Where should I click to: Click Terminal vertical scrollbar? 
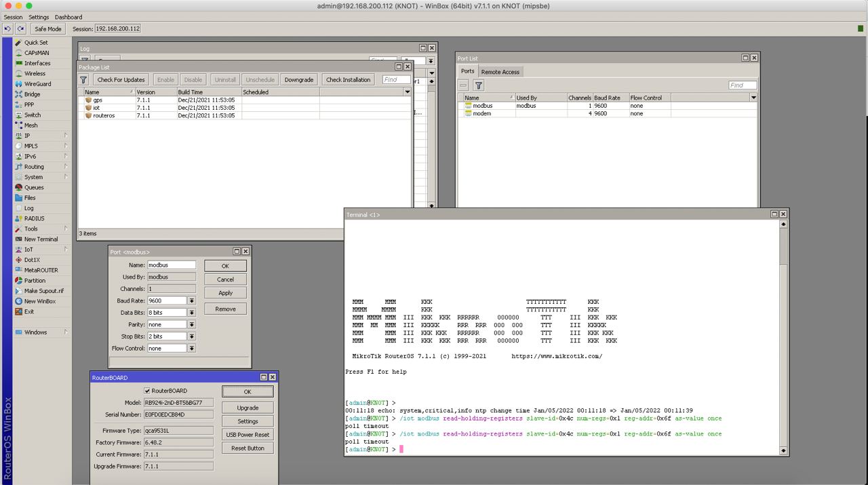784,337
